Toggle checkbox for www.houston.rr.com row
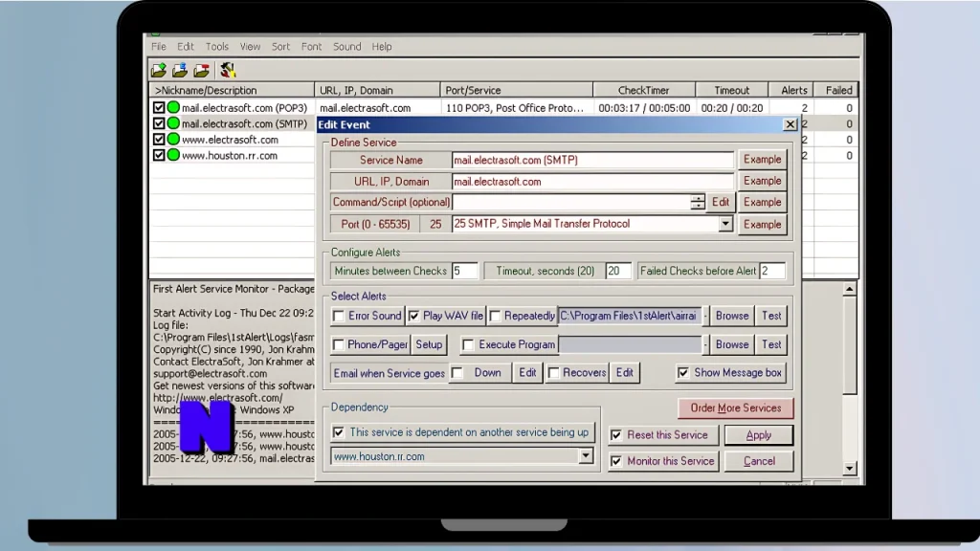This screenshot has height=551, width=980. tap(159, 155)
